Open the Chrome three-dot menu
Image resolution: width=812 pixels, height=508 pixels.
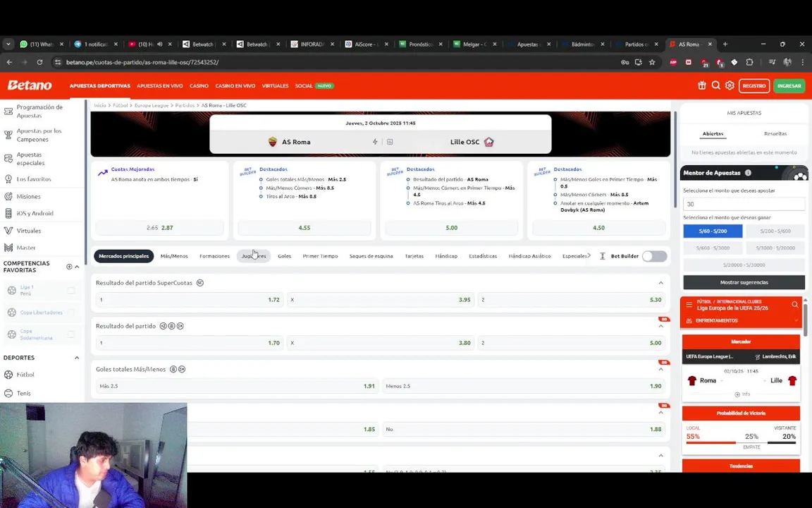(802, 62)
